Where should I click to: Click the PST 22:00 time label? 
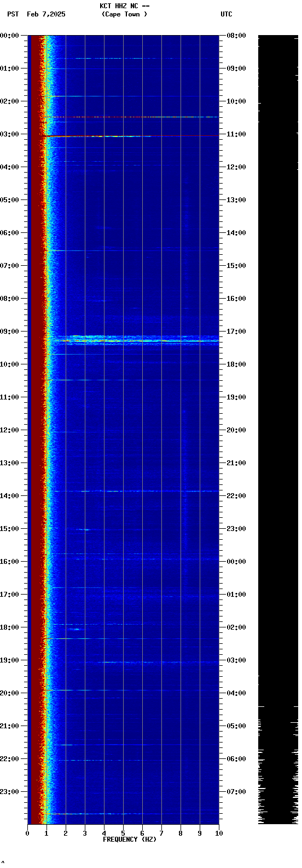pyautogui.click(x=9, y=759)
